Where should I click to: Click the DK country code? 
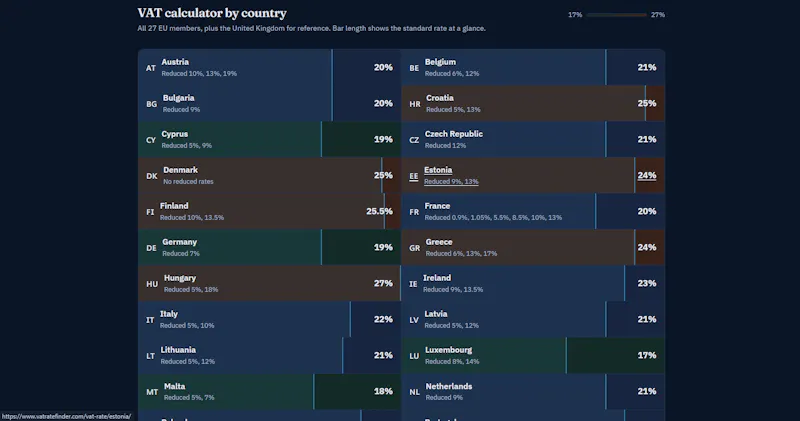[x=152, y=176]
